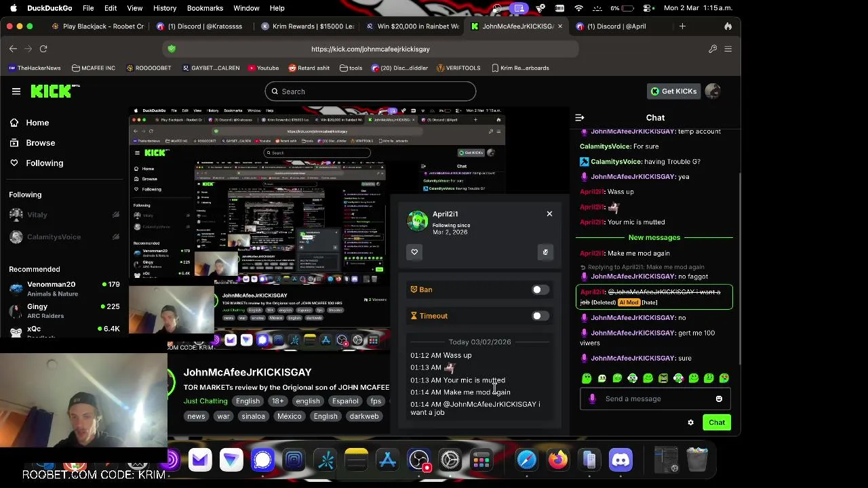Screen dimensions: 868x488
Task: Open TheHackerNews bookmark
Action: pyautogui.click(x=35, y=68)
